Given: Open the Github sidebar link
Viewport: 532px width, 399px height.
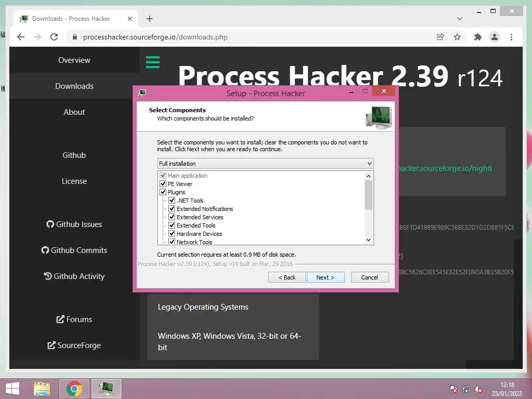Looking at the screenshot, I should coord(74,155).
